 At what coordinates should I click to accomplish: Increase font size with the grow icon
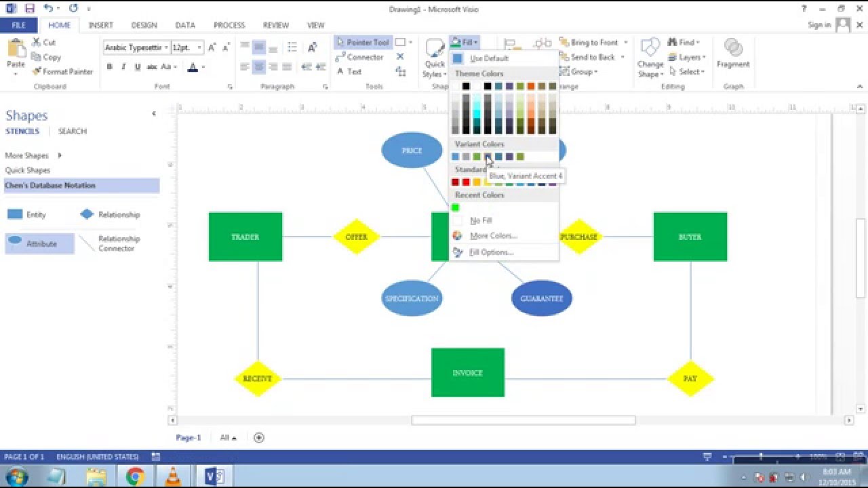pos(212,47)
